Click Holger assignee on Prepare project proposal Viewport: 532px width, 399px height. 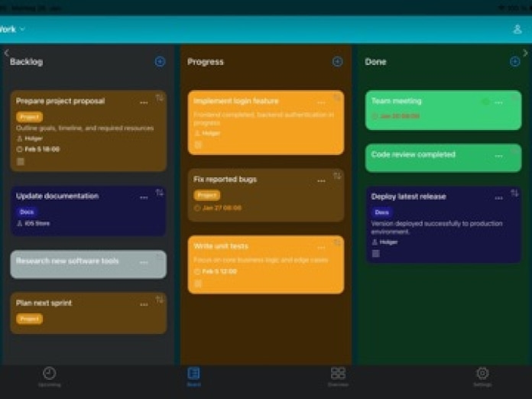pos(30,138)
